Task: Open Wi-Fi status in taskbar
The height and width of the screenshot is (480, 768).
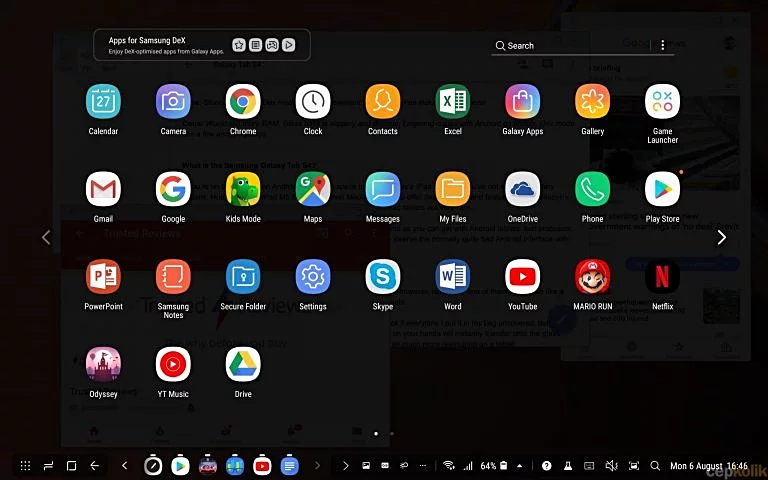Action: pos(448,466)
